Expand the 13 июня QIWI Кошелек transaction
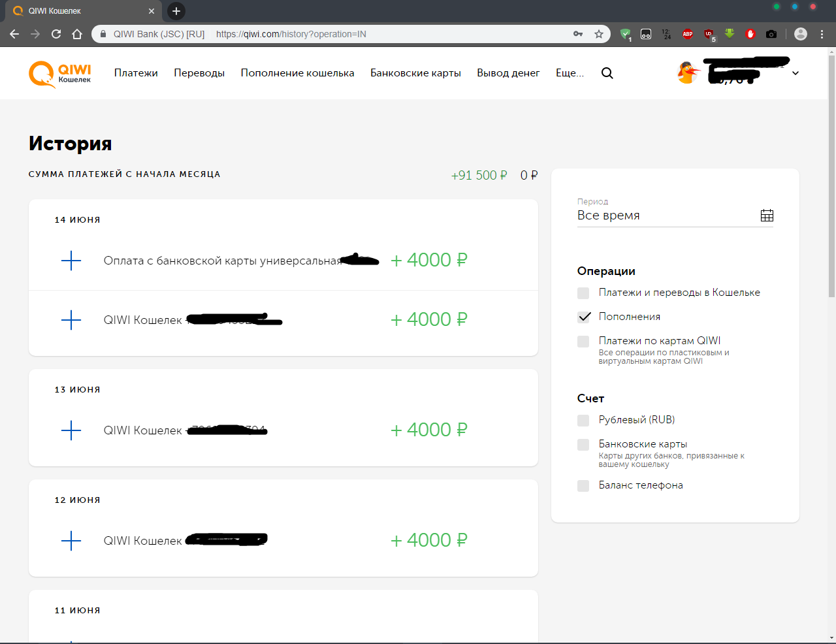The width and height of the screenshot is (836, 644). 71,430
